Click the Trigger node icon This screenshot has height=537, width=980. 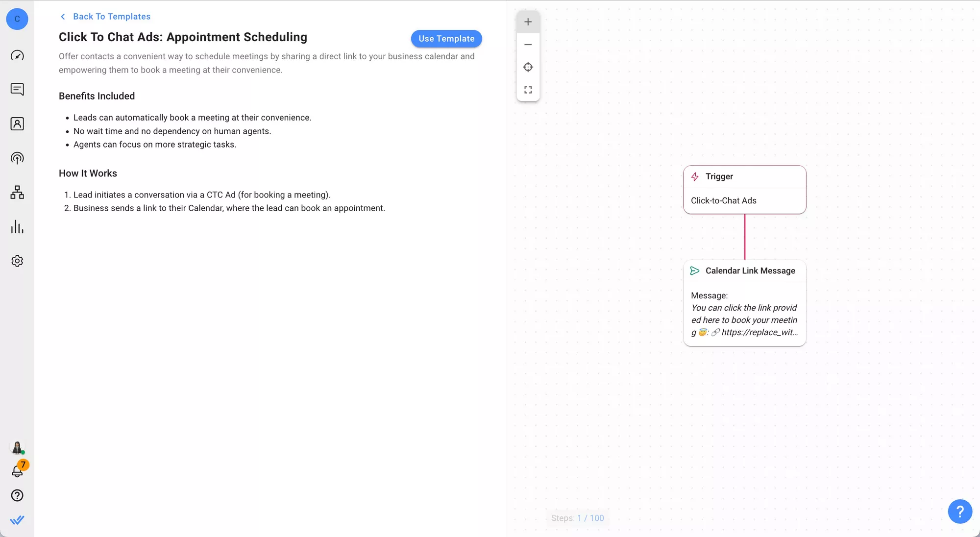point(694,176)
